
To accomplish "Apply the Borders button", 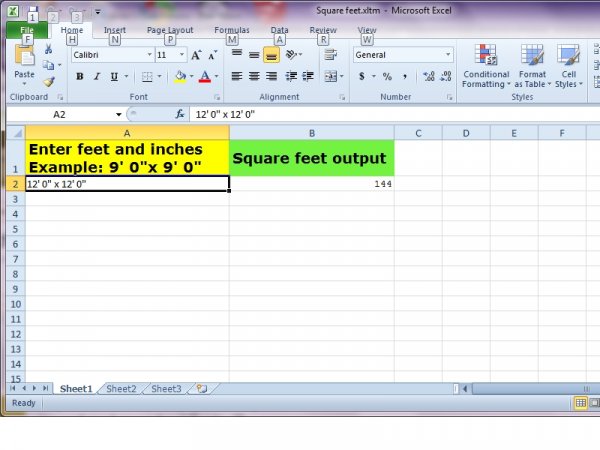I will [x=147, y=77].
